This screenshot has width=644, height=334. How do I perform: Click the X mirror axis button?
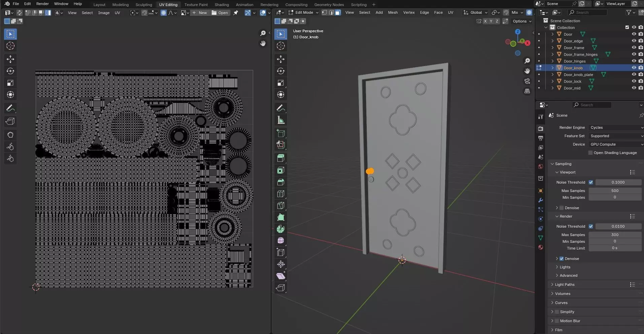[485, 21]
